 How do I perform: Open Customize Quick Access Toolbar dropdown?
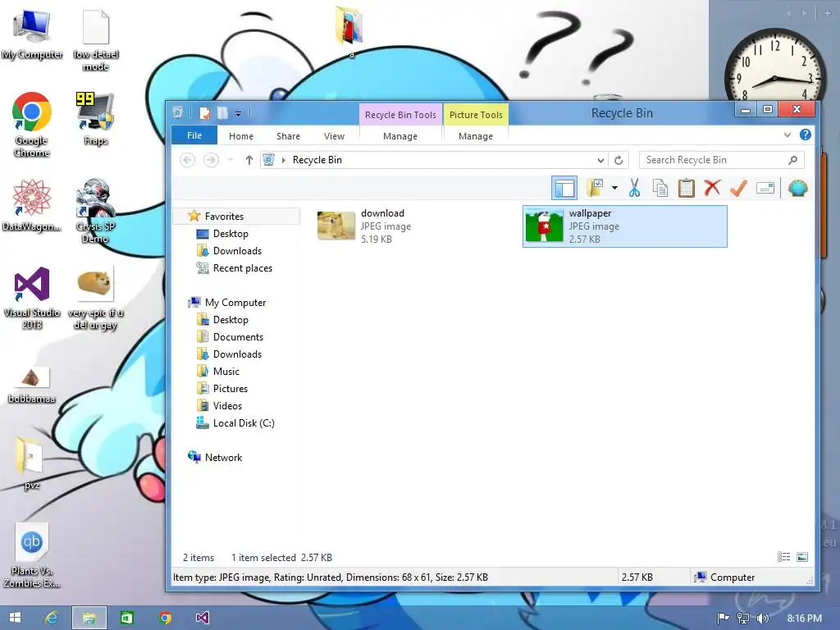238,113
